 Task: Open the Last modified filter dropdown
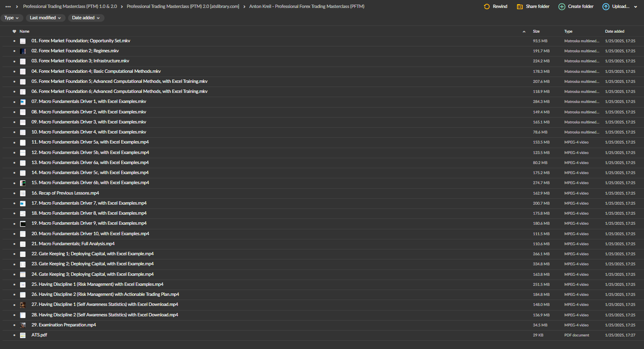(x=45, y=18)
